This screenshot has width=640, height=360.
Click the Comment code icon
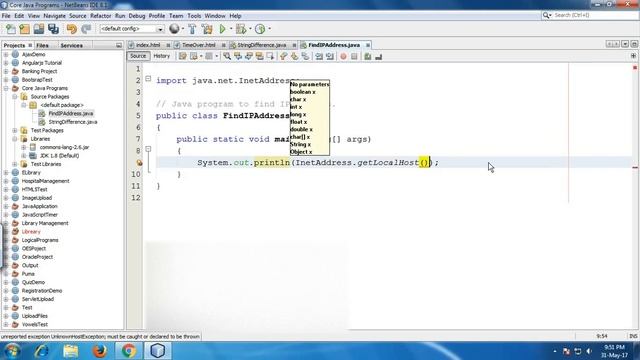[368, 56]
